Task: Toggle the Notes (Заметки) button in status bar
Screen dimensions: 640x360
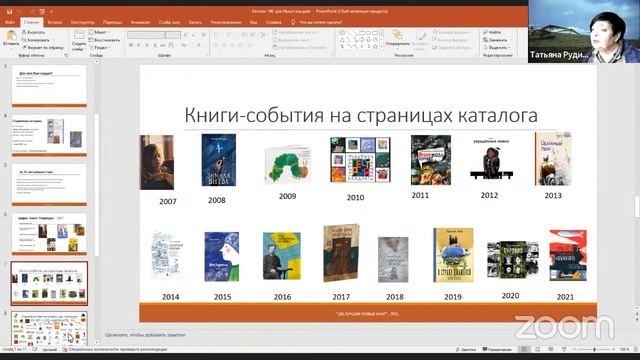Action: [x=466, y=349]
